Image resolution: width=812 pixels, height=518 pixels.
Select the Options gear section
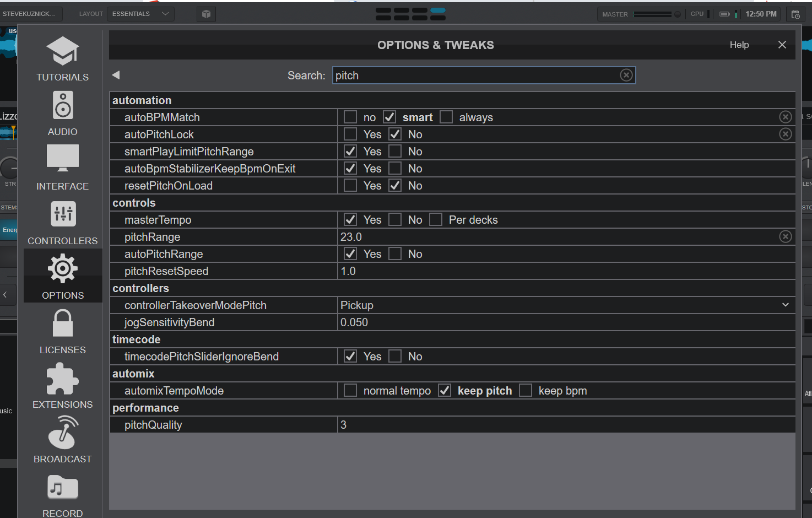coord(63,276)
